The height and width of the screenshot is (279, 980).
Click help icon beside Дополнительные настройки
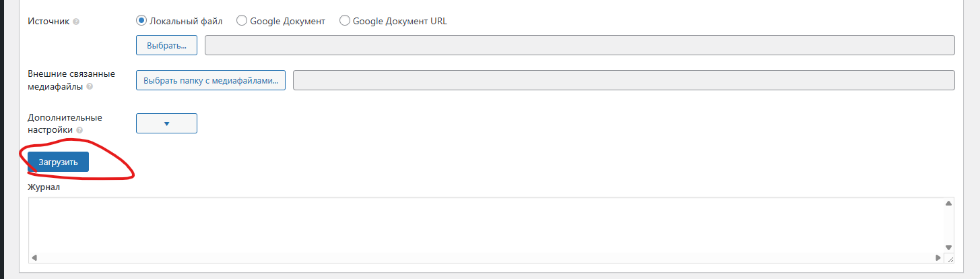79,130
